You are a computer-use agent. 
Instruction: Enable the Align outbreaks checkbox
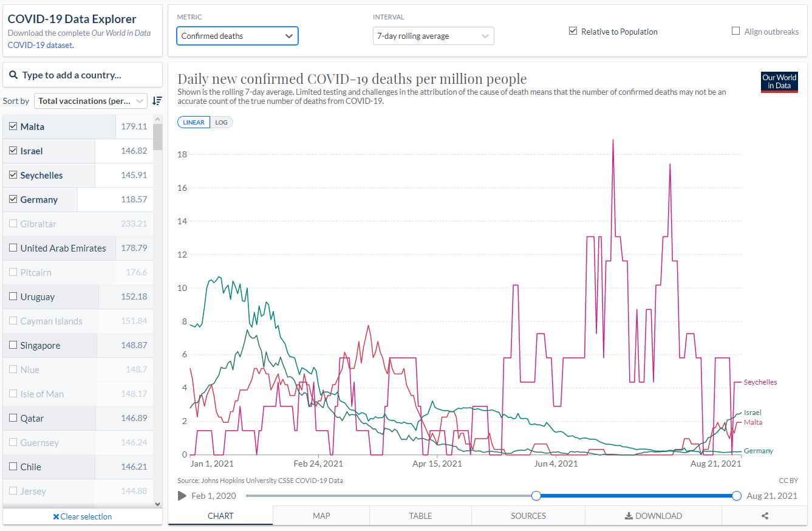[736, 32]
